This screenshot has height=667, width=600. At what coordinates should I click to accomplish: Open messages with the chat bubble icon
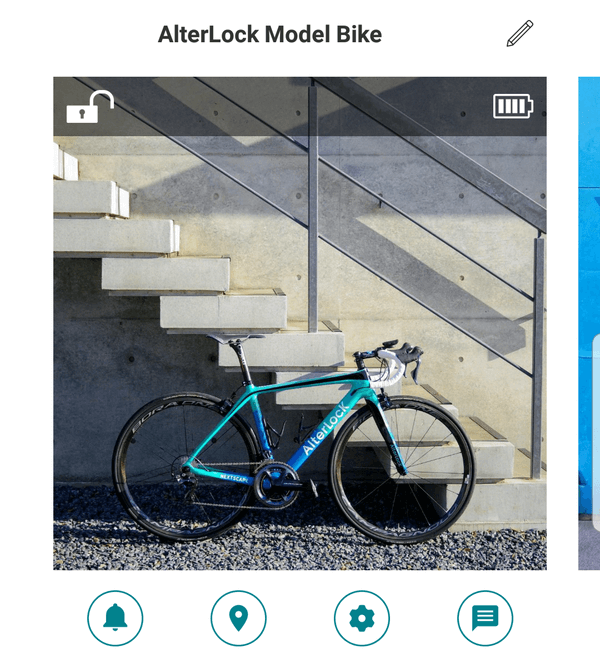point(485,618)
